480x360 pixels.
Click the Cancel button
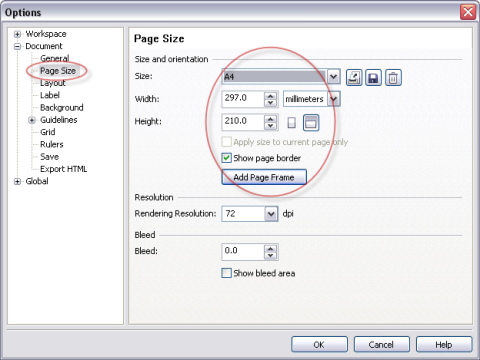382,344
